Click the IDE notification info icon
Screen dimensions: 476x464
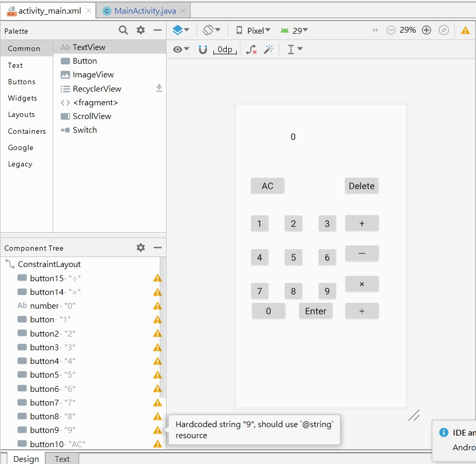[443, 432]
